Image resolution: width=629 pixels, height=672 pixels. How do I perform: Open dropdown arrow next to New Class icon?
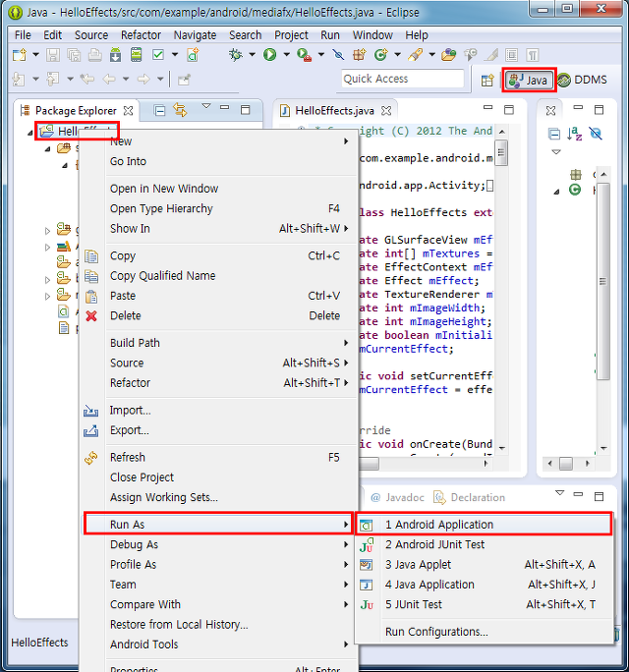click(397, 55)
